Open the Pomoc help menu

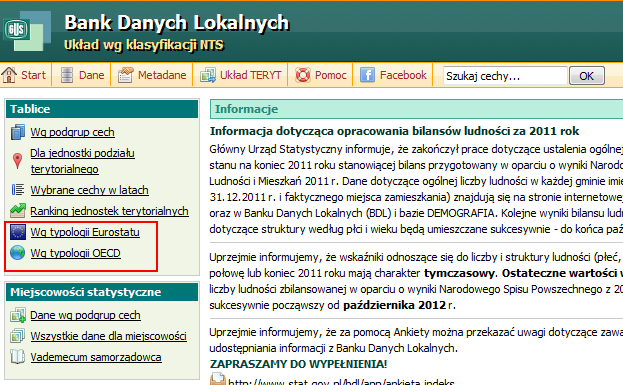[x=331, y=75]
